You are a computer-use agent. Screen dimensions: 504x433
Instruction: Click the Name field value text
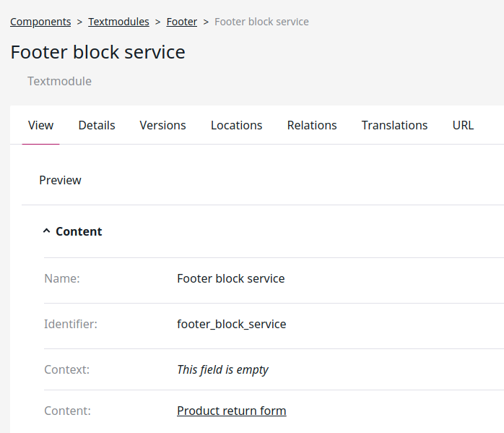point(231,278)
